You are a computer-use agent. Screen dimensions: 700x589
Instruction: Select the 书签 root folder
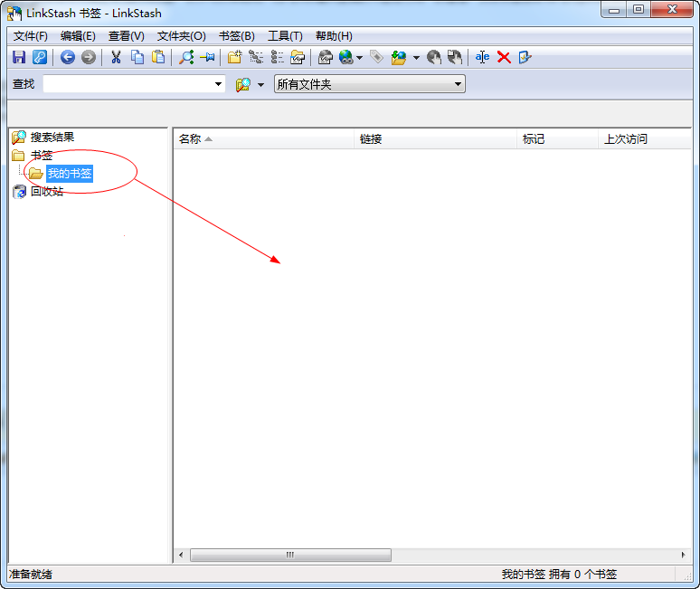click(42, 156)
